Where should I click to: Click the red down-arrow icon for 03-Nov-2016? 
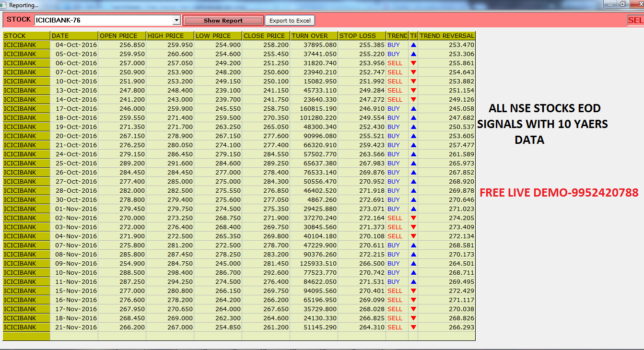[413, 227]
